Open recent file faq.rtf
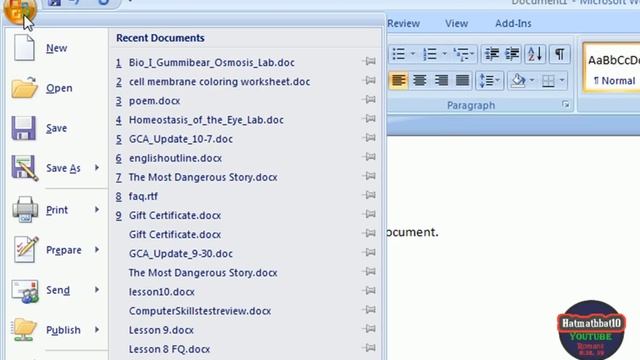Image resolution: width=640 pixels, height=360 pixels. click(x=143, y=196)
